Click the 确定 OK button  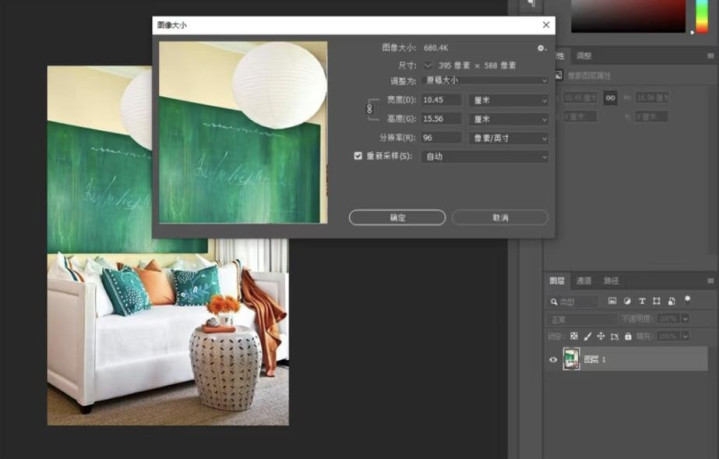coord(397,217)
